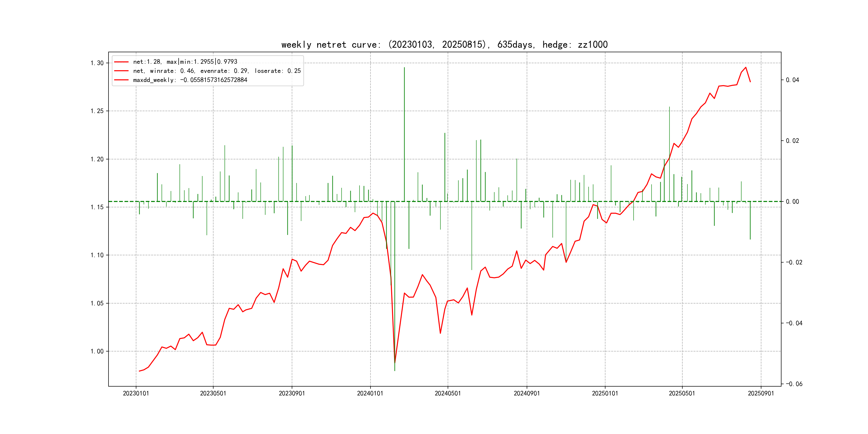
Task: Click the 20230101 x-axis tick label
Action: (136, 393)
